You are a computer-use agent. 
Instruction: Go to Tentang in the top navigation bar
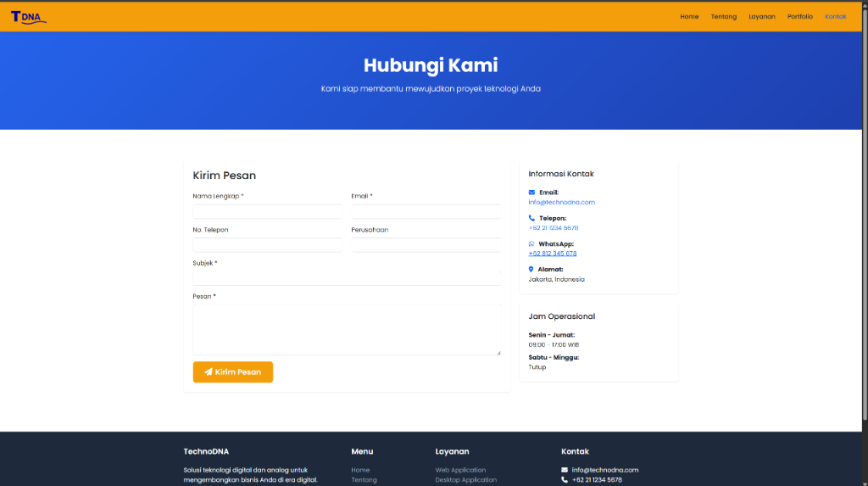723,16
